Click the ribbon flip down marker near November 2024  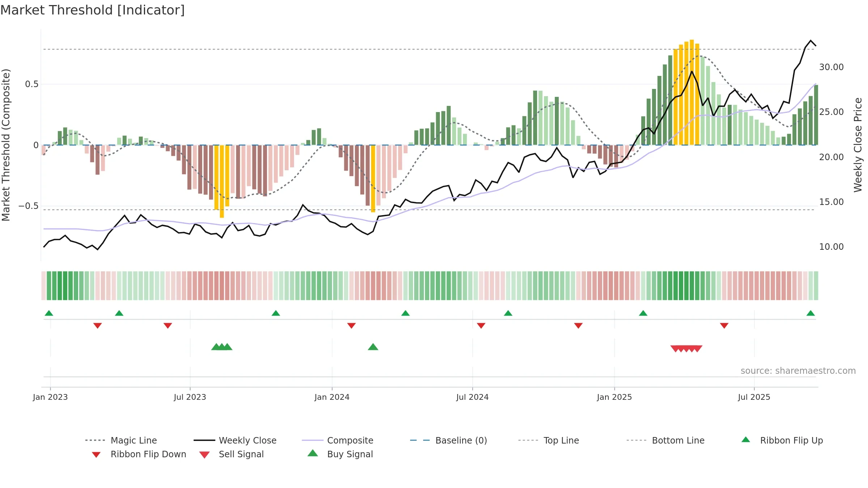[578, 326]
